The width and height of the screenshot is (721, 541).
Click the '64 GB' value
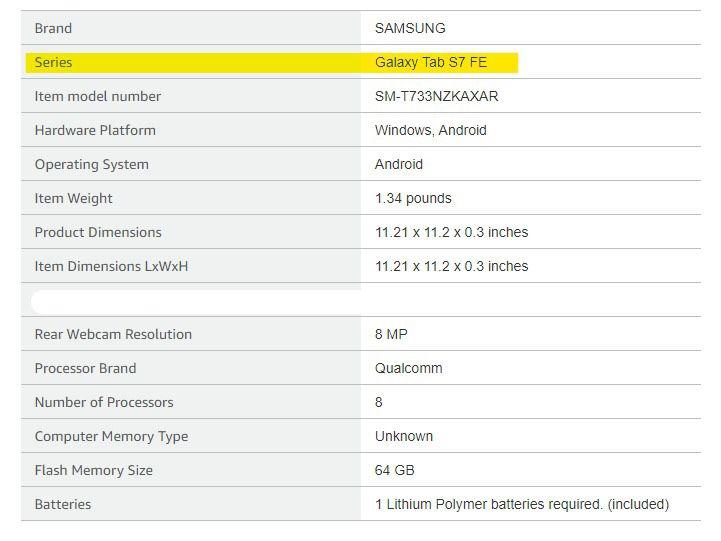(x=394, y=470)
